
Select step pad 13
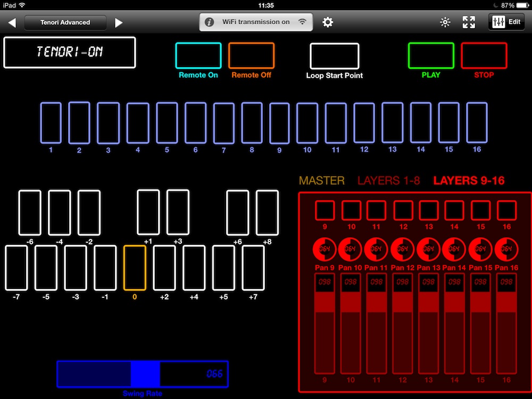(393, 123)
